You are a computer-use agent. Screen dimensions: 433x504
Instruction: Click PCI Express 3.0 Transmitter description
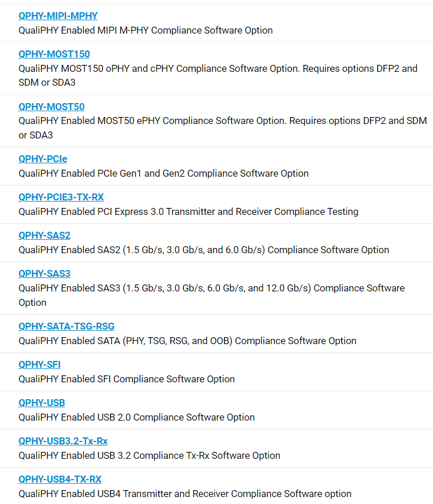pyautogui.click(x=188, y=212)
